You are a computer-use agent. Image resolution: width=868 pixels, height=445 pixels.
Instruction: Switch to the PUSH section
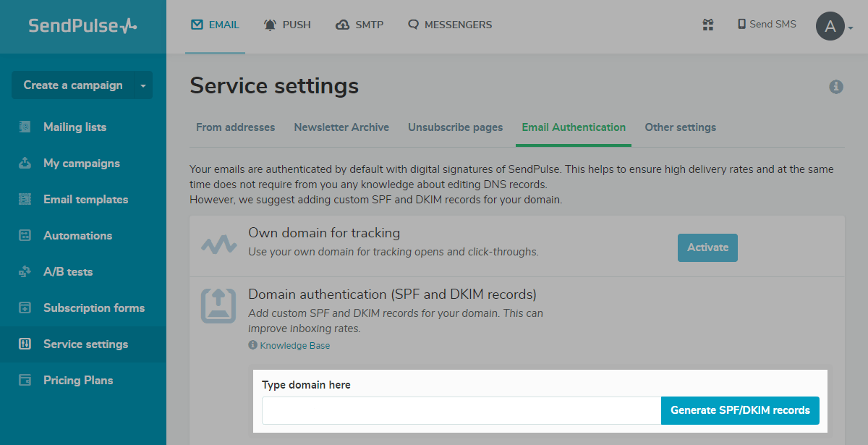point(287,25)
